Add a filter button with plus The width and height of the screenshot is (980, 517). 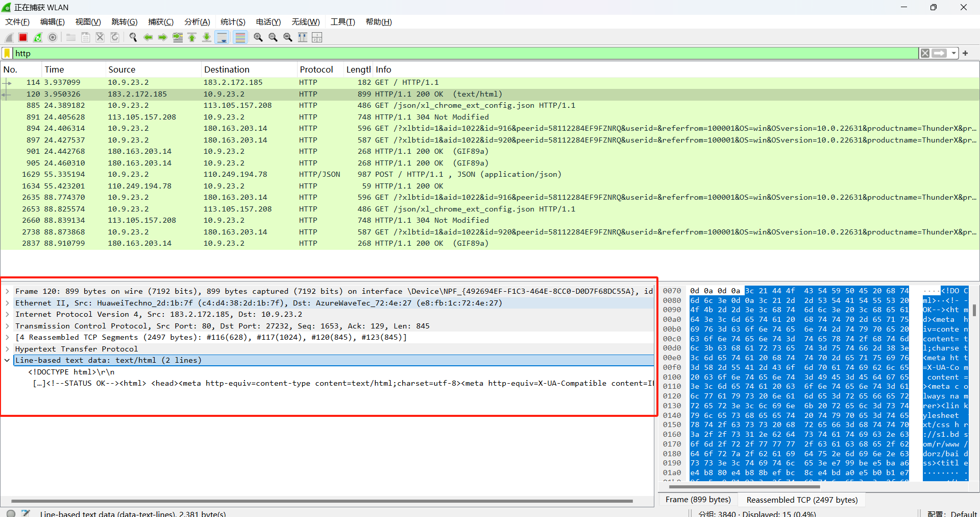[965, 53]
